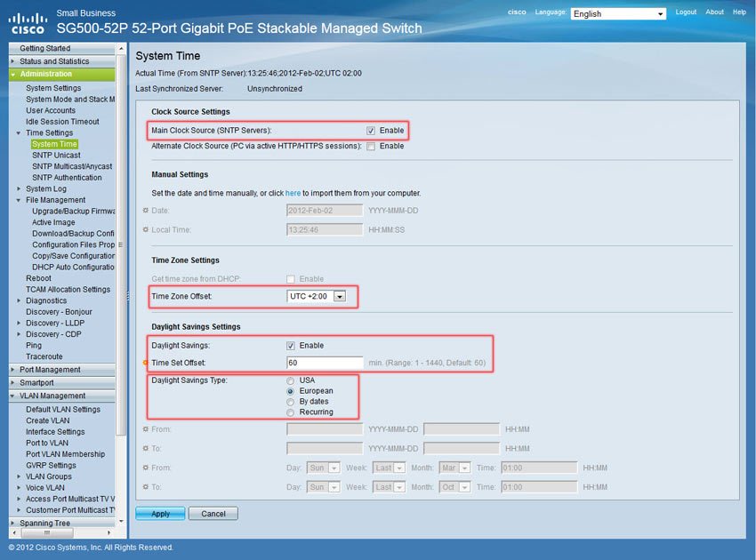Open the Help link
756x560 pixels.
[x=739, y=12]
